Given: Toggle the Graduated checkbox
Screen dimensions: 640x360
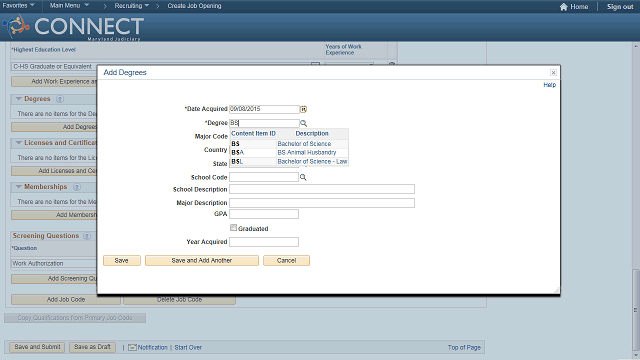Looking at the screenshot, I should click(x=233, y=228).
